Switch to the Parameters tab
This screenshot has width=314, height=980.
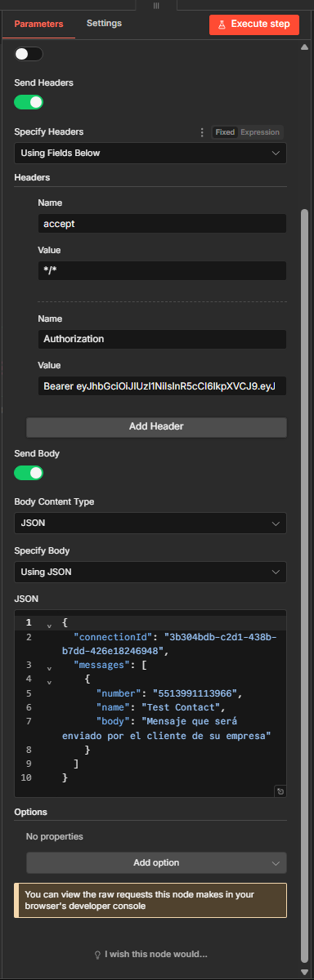click(x=38, y=24)
